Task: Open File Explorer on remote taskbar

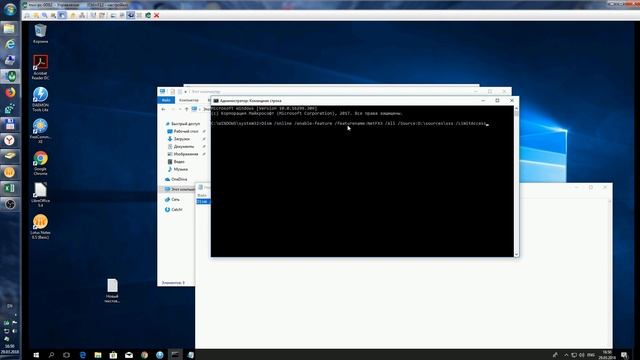Action: pos(98,355)
